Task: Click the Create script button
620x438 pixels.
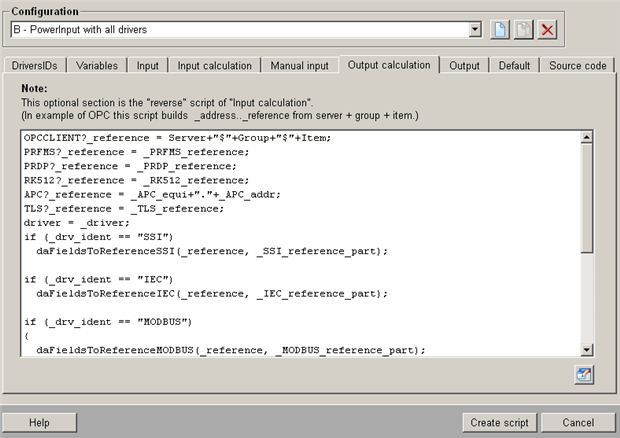Action: [501, 422]
